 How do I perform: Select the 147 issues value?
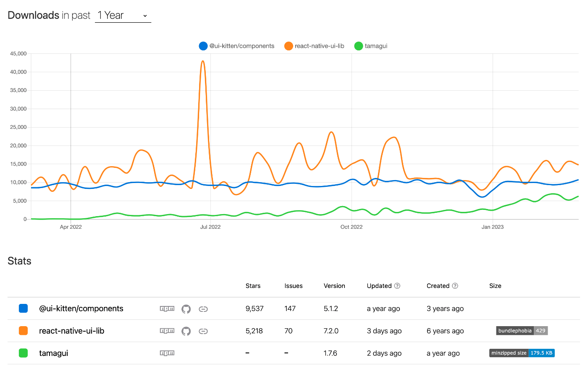(x=290, y=309)
